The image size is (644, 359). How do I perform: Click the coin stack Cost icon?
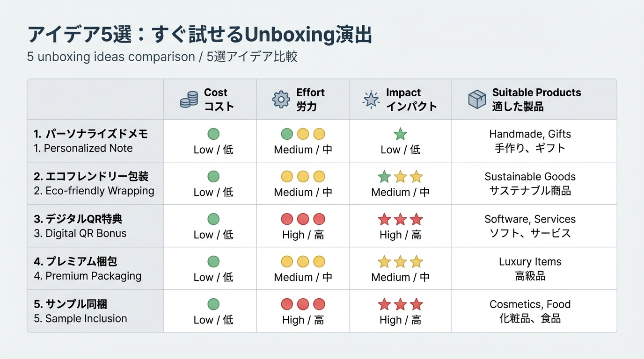(189, 100)
